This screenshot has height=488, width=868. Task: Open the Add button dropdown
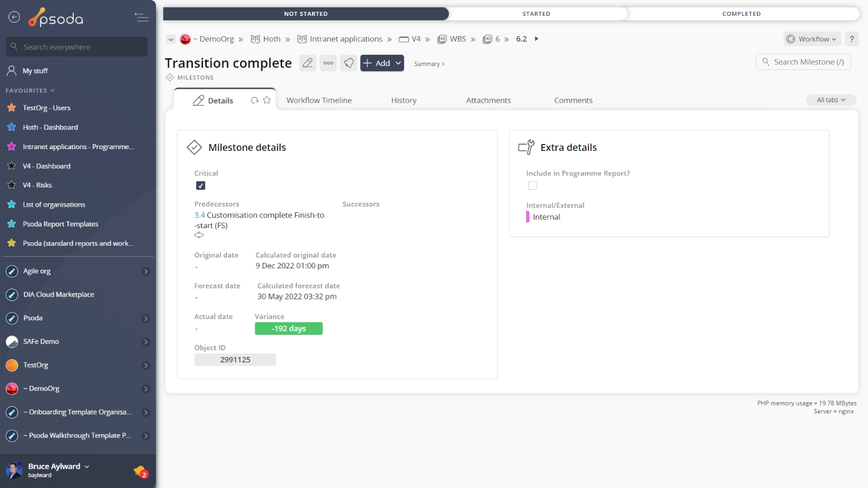(398, 63)
